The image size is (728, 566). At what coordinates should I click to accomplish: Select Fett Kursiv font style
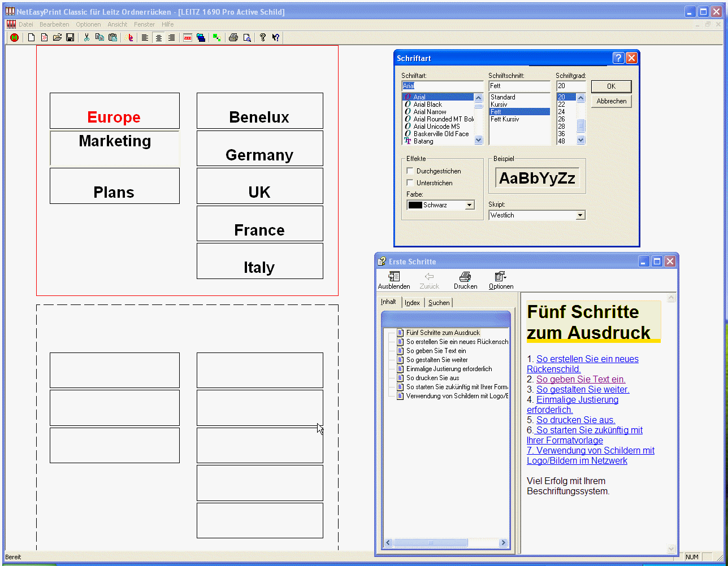click(x=505, y=119)
